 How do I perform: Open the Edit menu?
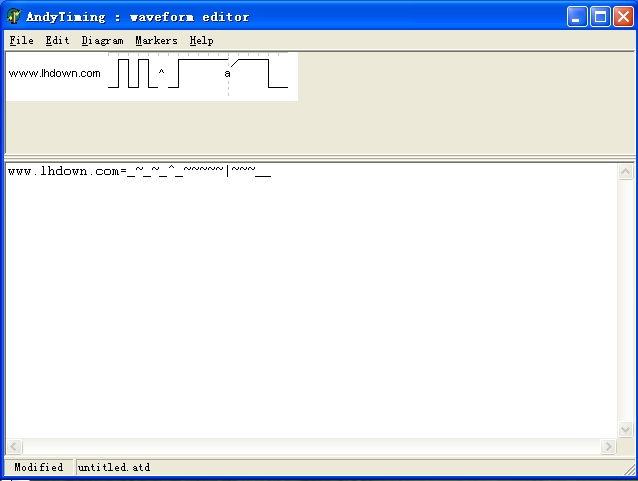coord(57,41)
